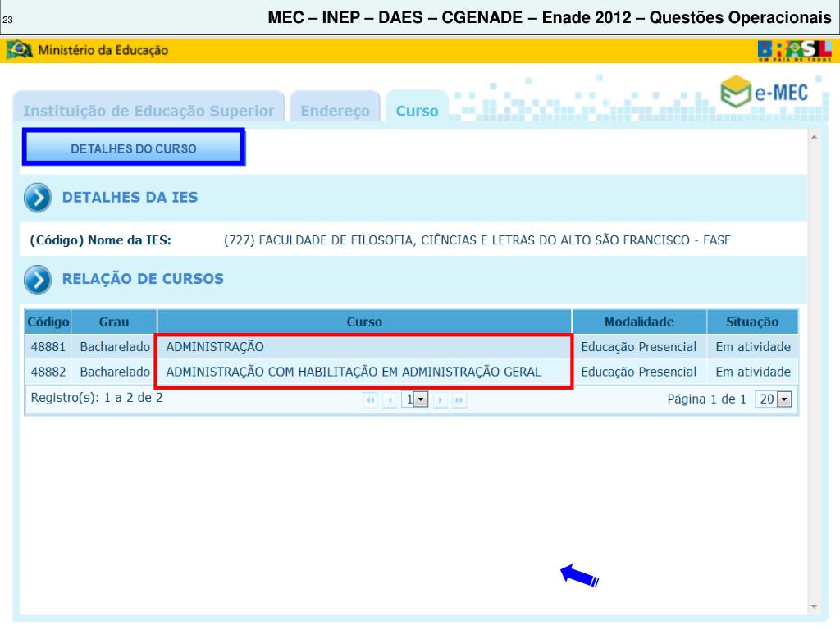The image size is (840, 630).
Task: Sort table by Situação column header
Action: tap(752, 322)
